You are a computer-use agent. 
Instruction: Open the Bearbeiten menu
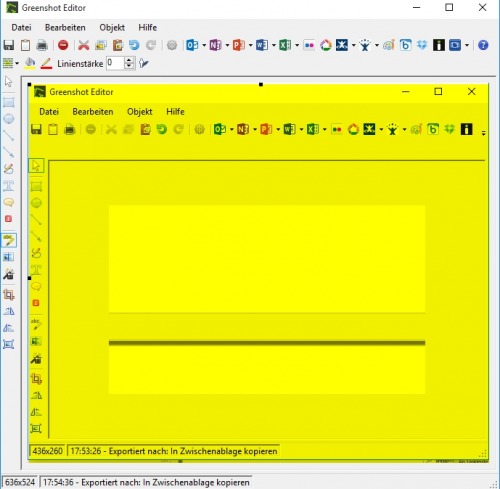point(65,27)
